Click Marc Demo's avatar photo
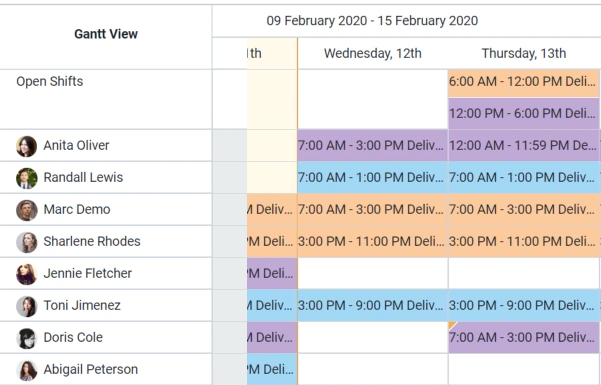Screen dimensions: 601x385 pos(26,210)
